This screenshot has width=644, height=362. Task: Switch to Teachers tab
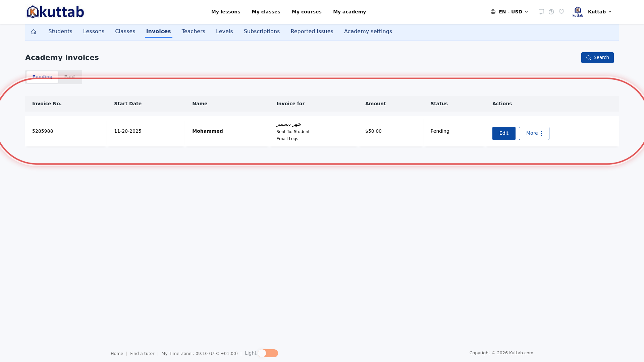click(193, 32)
